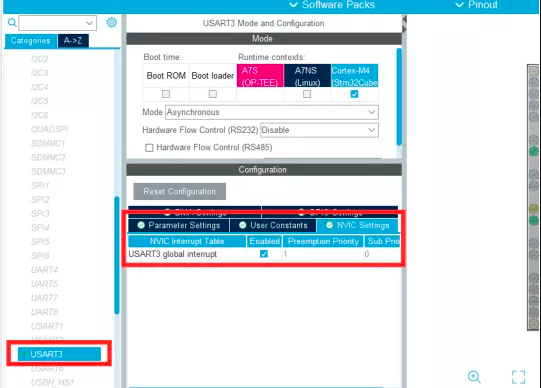Open the category settings gear icon
This screenshot has height=388, width=541.
(x=111, y=22)
